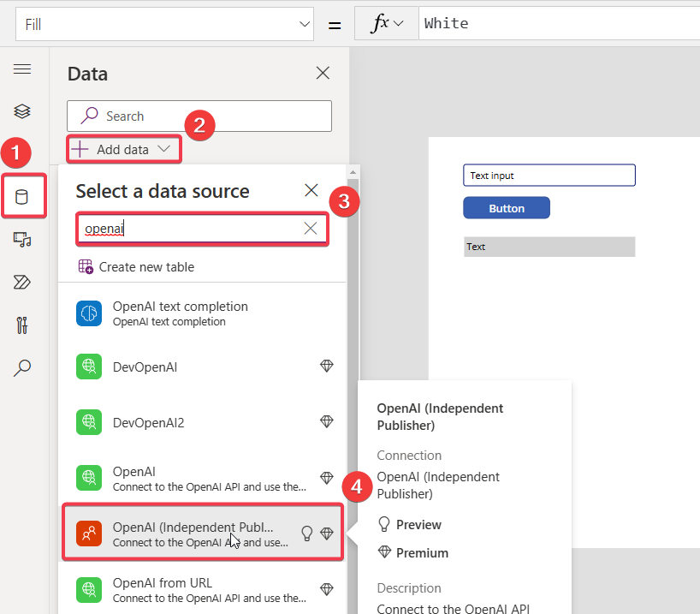Screen dimensions: 700x614
Task: Click the tooltip title OpenAI (Independent Publisher)
Action: (440, 416)
